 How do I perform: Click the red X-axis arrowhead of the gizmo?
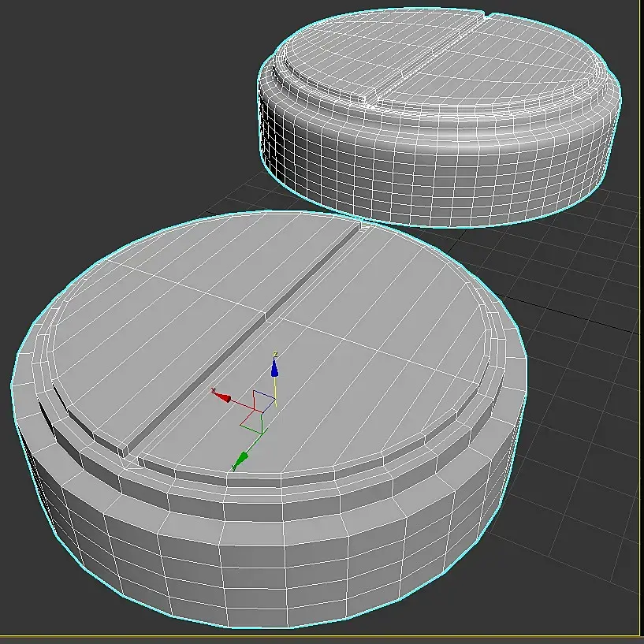pos(224,397)
